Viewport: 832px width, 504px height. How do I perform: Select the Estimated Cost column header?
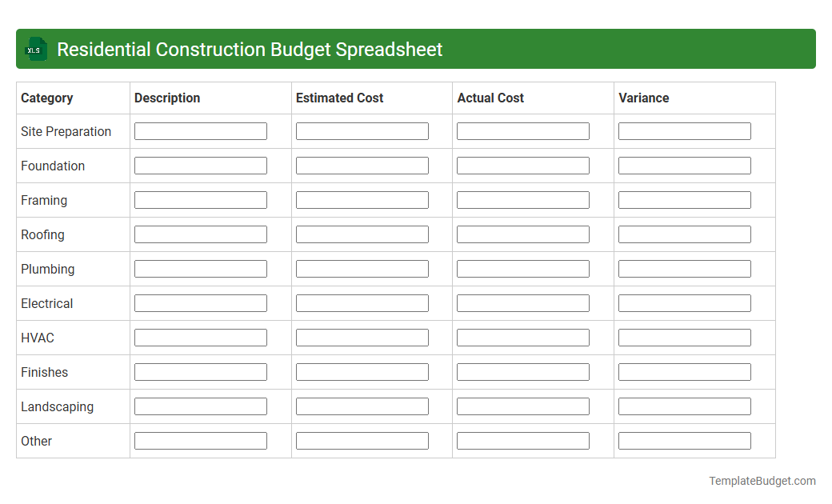coord(339,98)
